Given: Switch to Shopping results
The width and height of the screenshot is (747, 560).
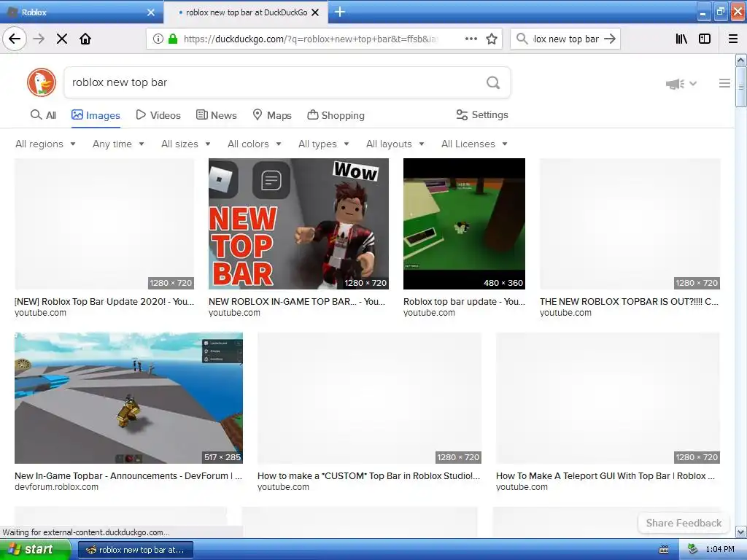Looking at the screenshot, I should pos(336,115).
